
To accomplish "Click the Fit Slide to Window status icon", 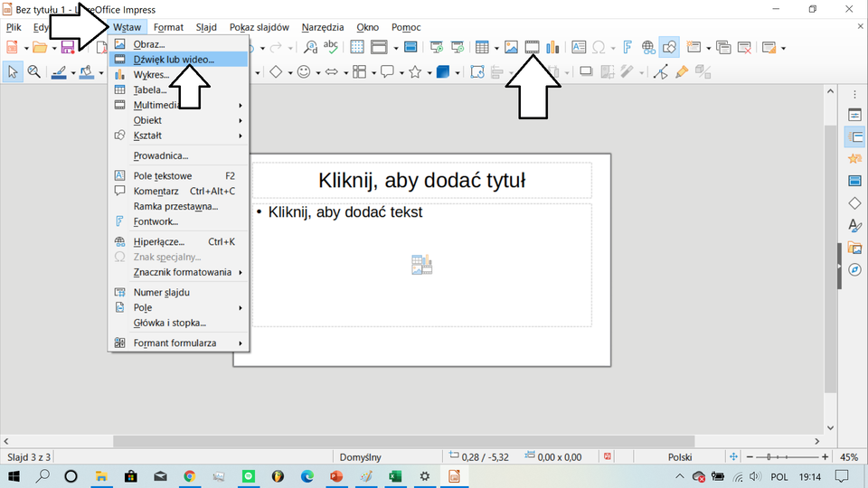I will click(x=733, y=457).
